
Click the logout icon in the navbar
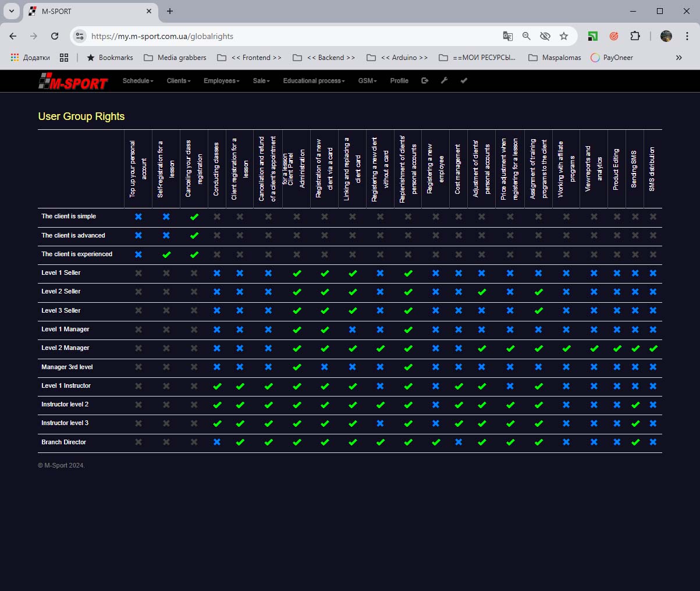coord(425,81)
